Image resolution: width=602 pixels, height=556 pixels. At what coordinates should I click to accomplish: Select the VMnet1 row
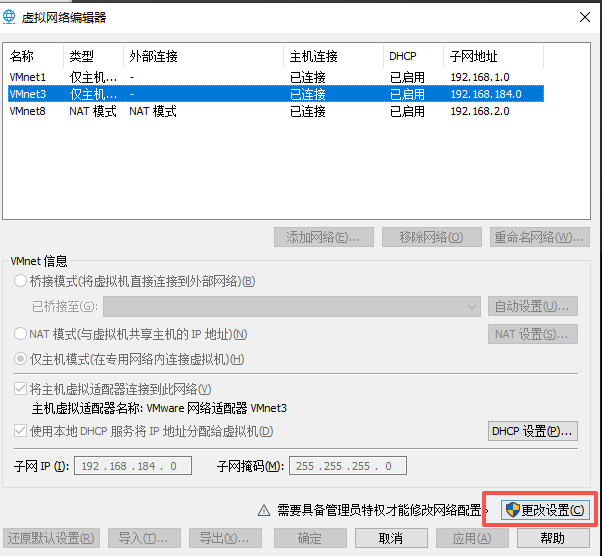click(x=276, y=77)
